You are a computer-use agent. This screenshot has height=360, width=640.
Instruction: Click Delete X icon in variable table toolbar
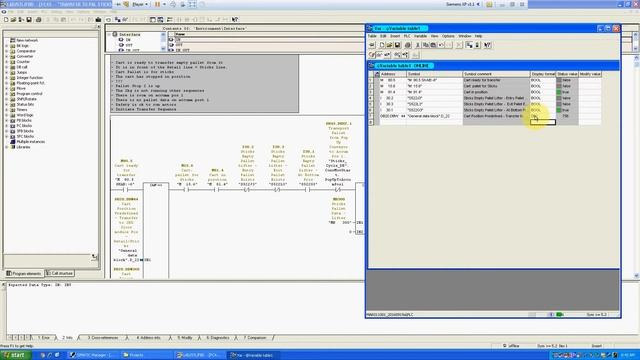[x=459, y=45]
